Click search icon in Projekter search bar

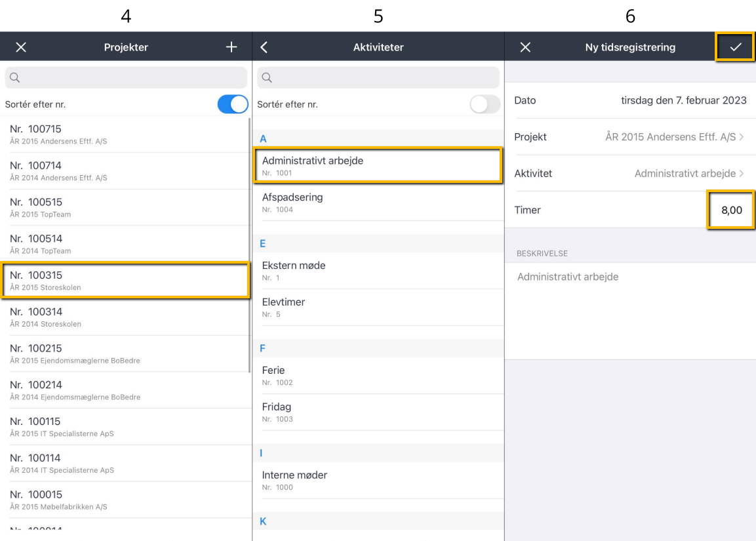click(14, 78)
